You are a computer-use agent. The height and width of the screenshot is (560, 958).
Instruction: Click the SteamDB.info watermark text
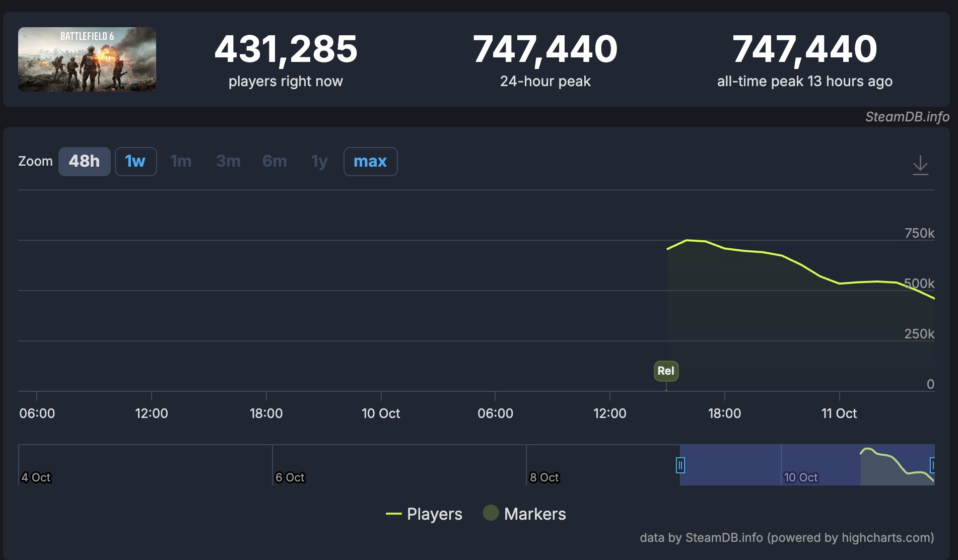click(x=907, y=117)
